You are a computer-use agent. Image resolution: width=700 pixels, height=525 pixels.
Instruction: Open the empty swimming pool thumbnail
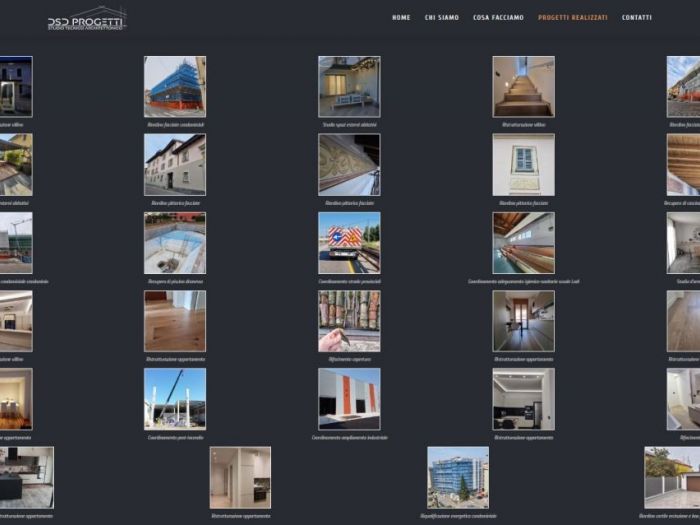pos(175,243)
